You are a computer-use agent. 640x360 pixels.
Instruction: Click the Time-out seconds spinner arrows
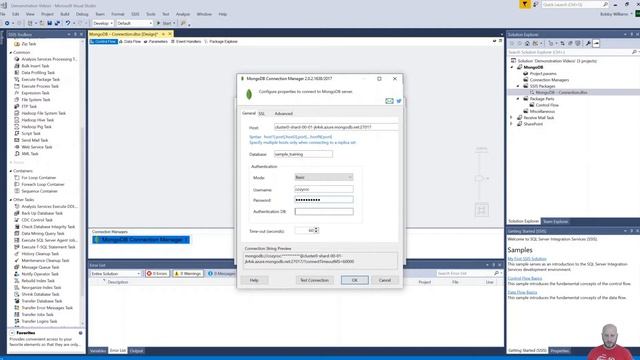316,231
